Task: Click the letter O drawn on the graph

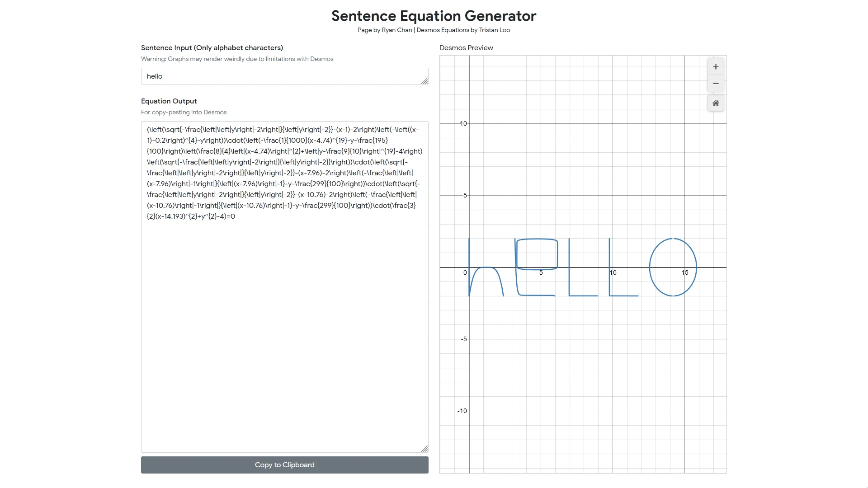Action: tap(673, 267)
